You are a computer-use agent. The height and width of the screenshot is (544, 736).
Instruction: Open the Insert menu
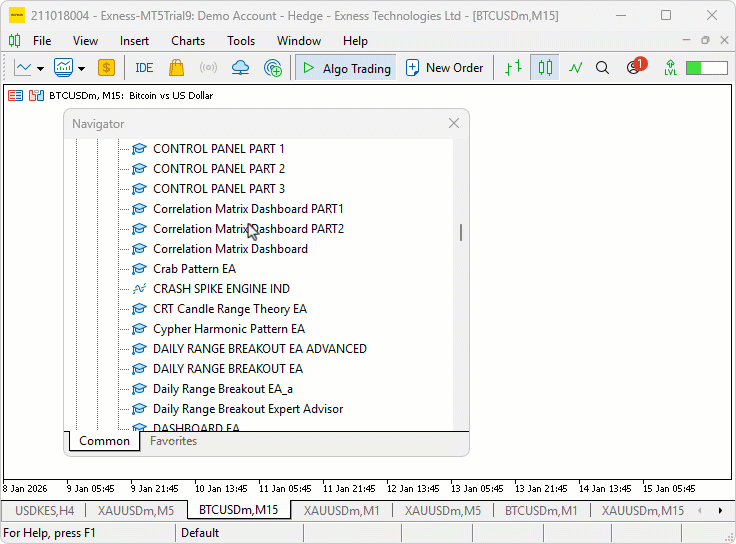134,41
